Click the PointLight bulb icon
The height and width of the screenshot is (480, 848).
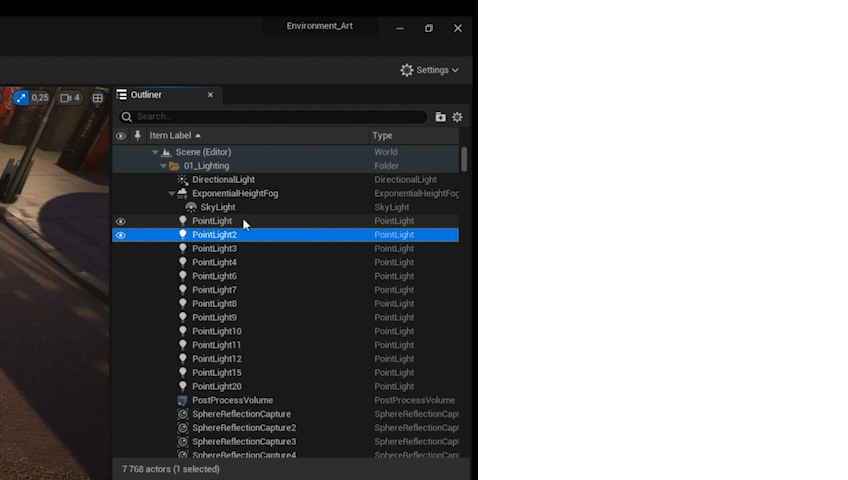coord(183,221)
